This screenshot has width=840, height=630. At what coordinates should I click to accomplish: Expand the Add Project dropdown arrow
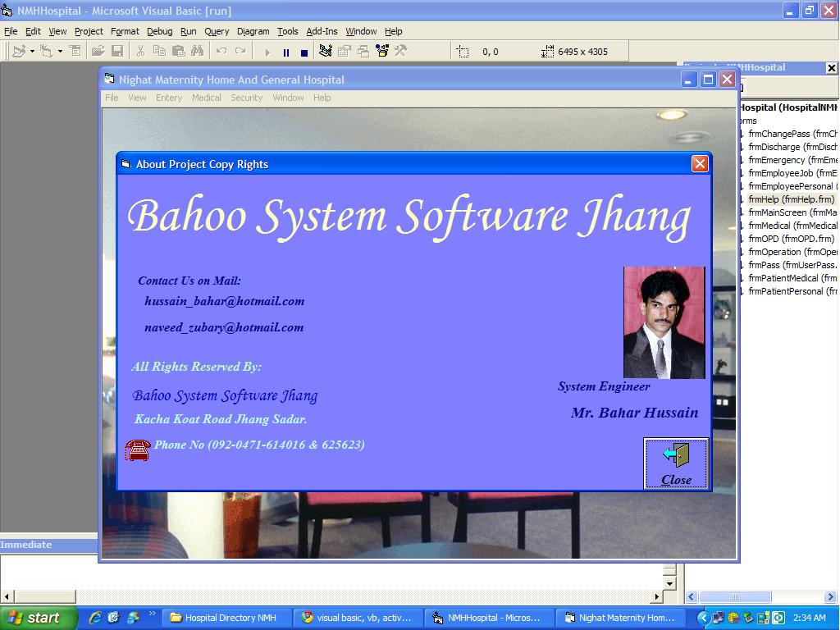point(32,52)
